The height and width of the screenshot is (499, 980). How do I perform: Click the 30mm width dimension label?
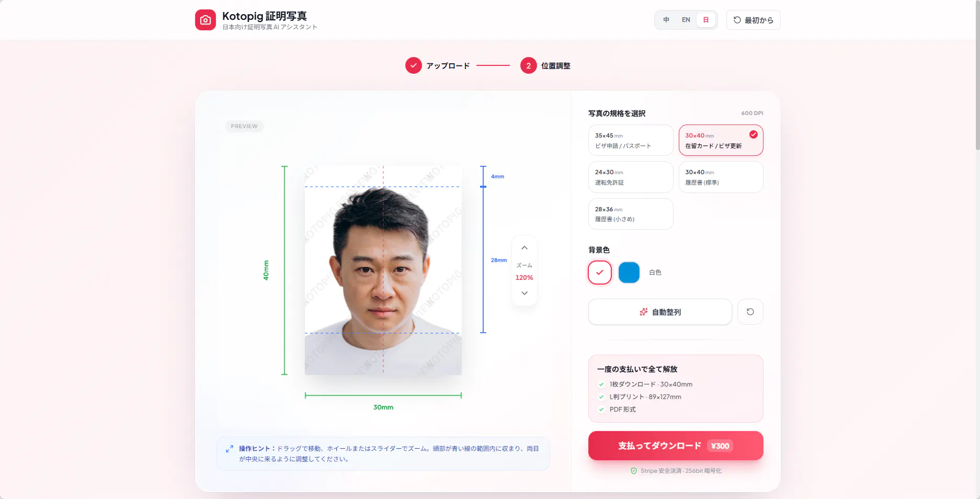(383, 407)
